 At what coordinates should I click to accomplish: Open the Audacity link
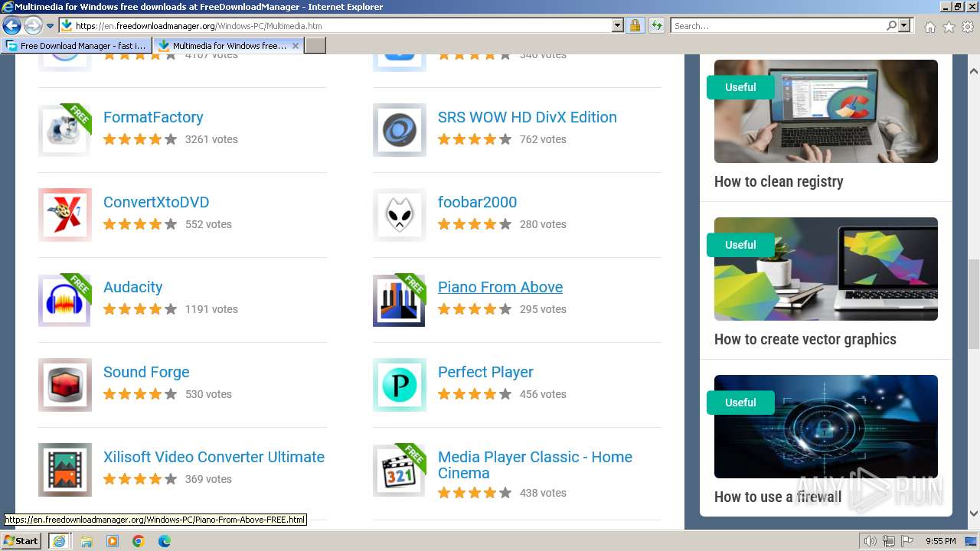pyautogui.click(x=133, y=287)
